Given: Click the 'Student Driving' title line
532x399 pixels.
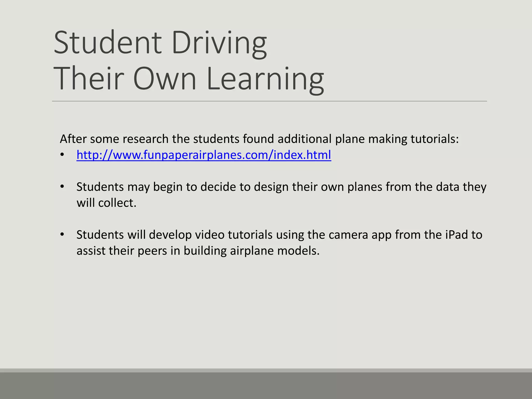Looking at the screenshot, I should point(160,42).
